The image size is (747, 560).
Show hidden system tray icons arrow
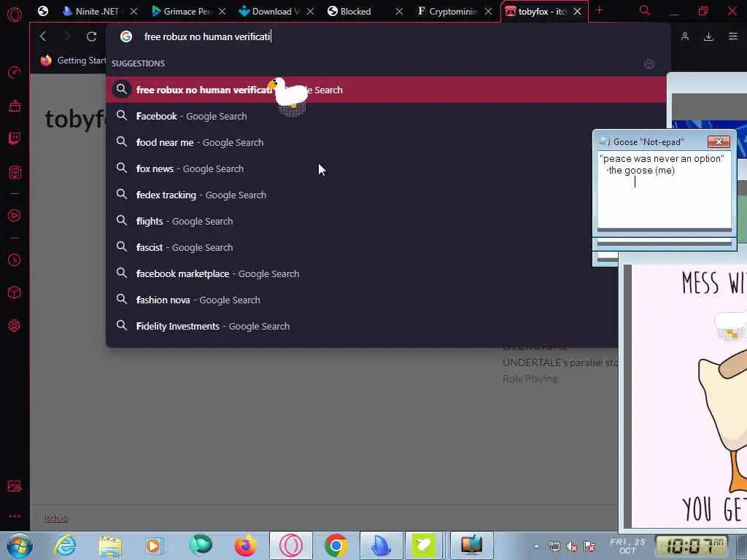click(x=536, y=546)
